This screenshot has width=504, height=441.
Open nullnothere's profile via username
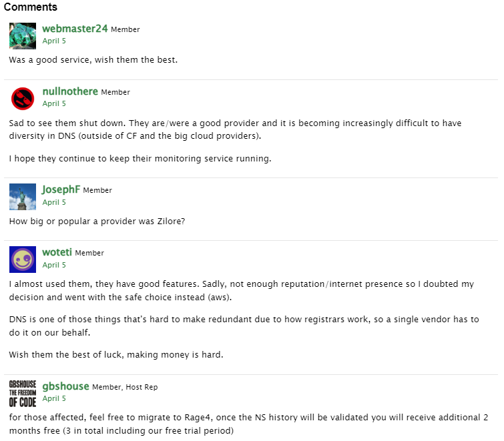(x=70, y=91)
